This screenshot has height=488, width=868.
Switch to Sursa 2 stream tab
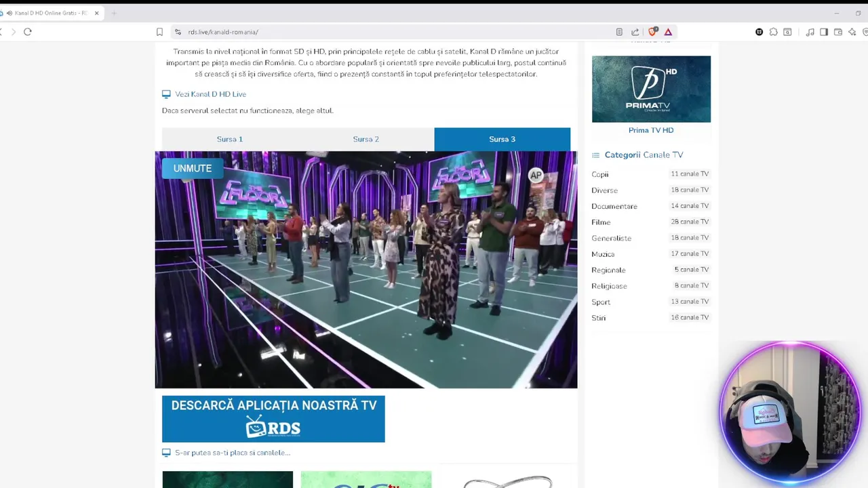pyautogui.click(x=366, y=139)
